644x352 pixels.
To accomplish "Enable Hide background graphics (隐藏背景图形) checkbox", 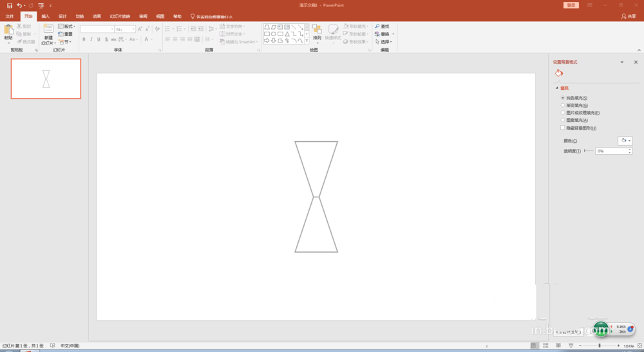I will click(563, 128).
